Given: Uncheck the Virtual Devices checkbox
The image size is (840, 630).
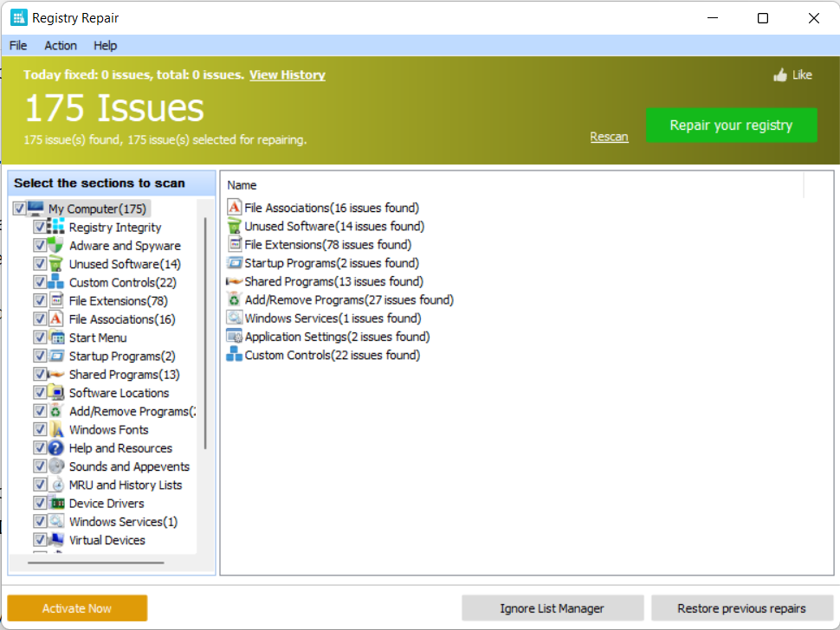Looking at the screenshot, I should (40, 539).
